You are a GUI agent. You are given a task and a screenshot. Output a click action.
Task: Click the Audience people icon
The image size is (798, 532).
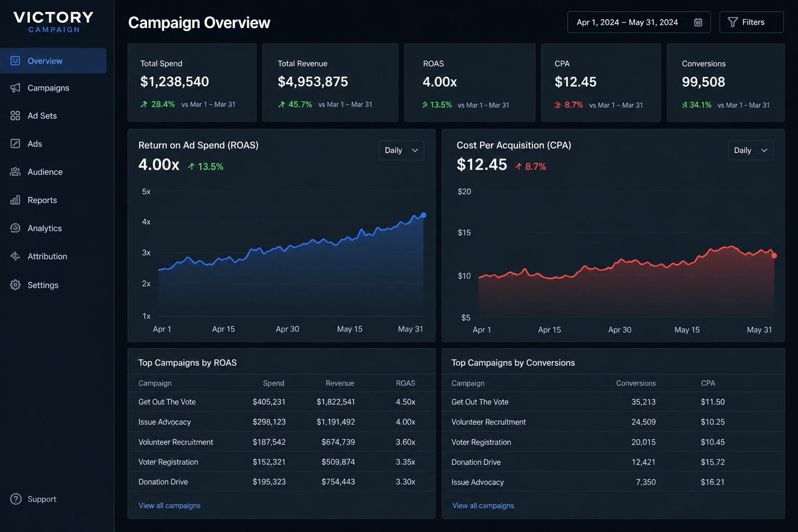(15, 171)
